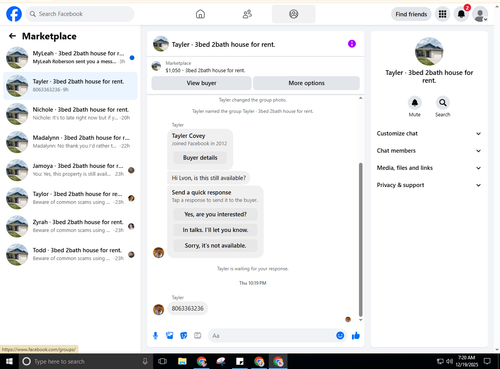Click the voice clip microphone icon

click(155, 336)
